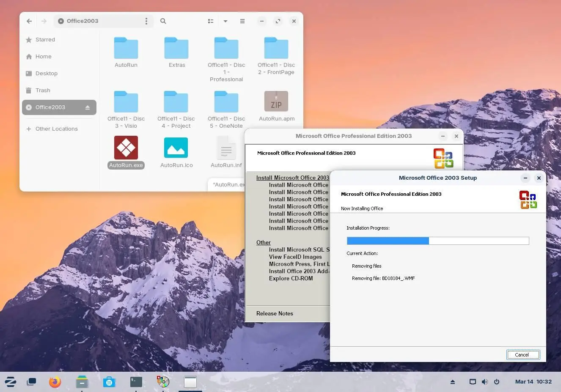The height and width of the screenshot is (392, 561).
Task: Go to Home in sidebar
Action: click(x=59, y=57)
